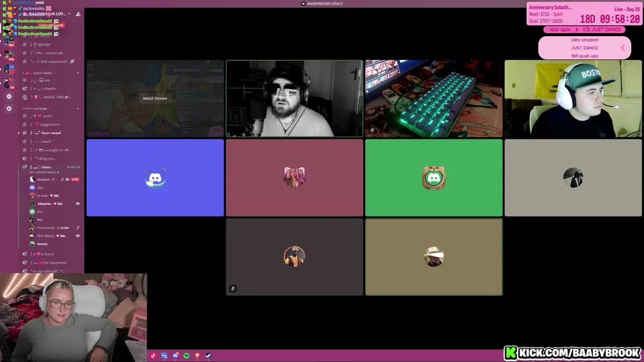Focus the black-and-white webcam tile
The width and height of the screenshot is (644, 362).
294,99
